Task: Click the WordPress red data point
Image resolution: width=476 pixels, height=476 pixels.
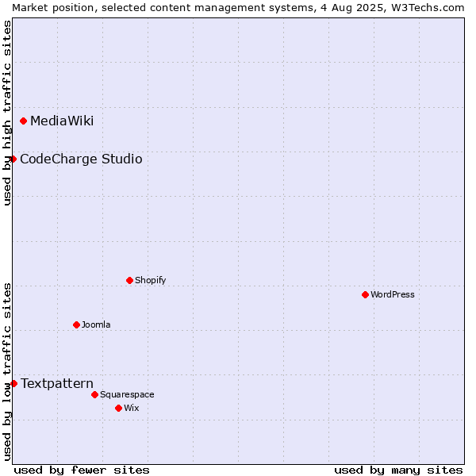Action: [365, 294]
